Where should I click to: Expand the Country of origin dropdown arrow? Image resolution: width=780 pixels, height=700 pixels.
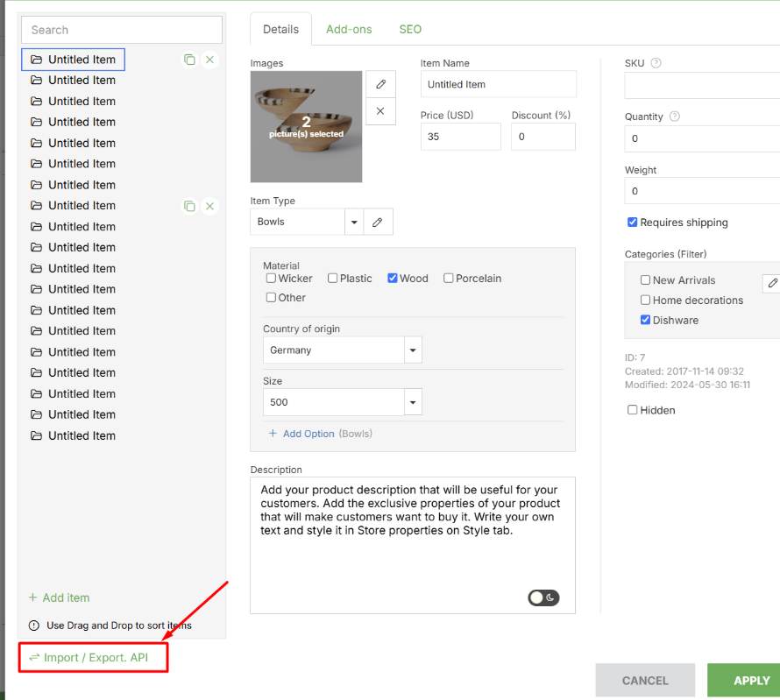[413, 350]
